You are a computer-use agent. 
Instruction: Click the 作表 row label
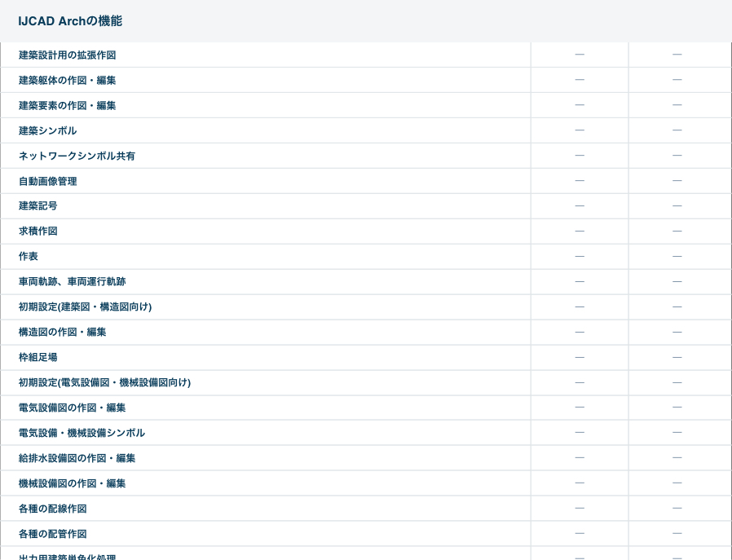click(x=29, y=257)
